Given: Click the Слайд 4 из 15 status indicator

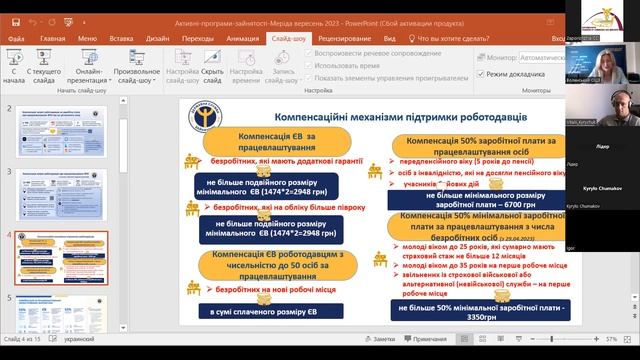Looking at the screenshot, I should click(22, 339).
